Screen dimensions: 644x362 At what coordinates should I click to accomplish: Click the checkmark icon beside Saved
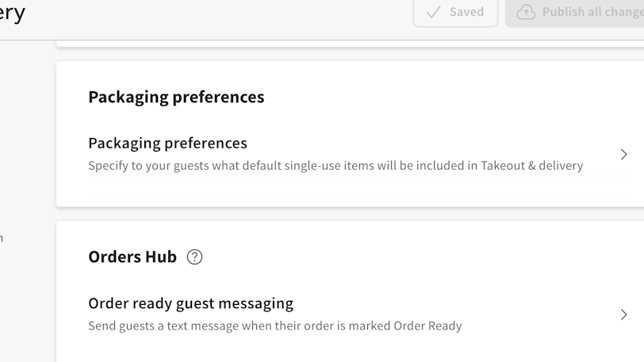pos(434,12)
